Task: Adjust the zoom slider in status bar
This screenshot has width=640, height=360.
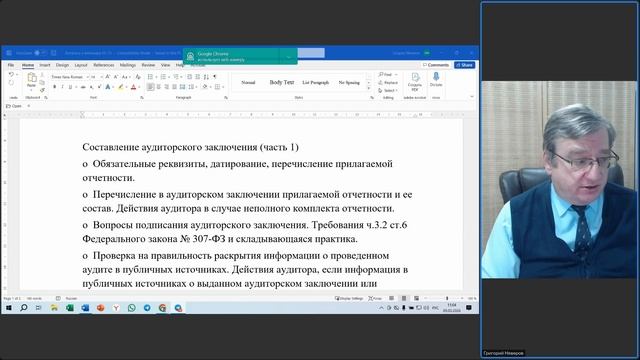Action: 447,298
